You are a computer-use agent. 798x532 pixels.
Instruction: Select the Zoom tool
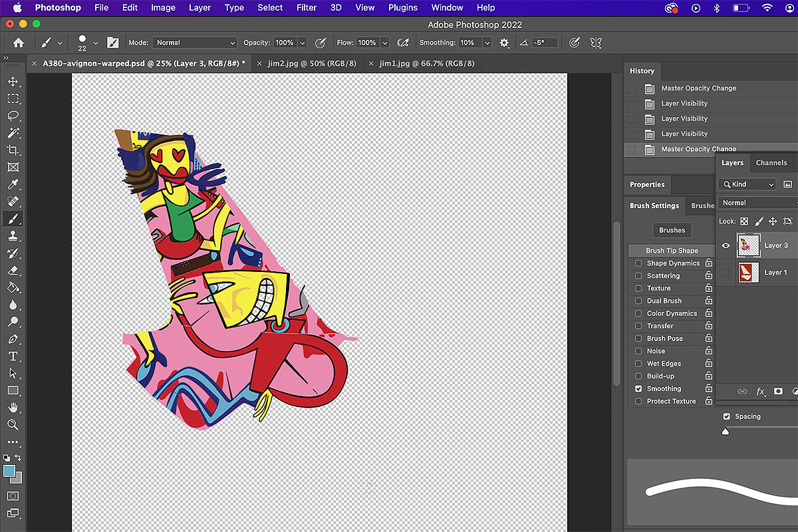coord(13,424)
